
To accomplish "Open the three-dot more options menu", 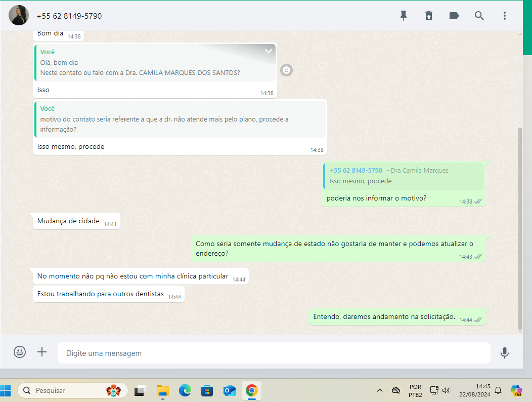I will point(504,16).
